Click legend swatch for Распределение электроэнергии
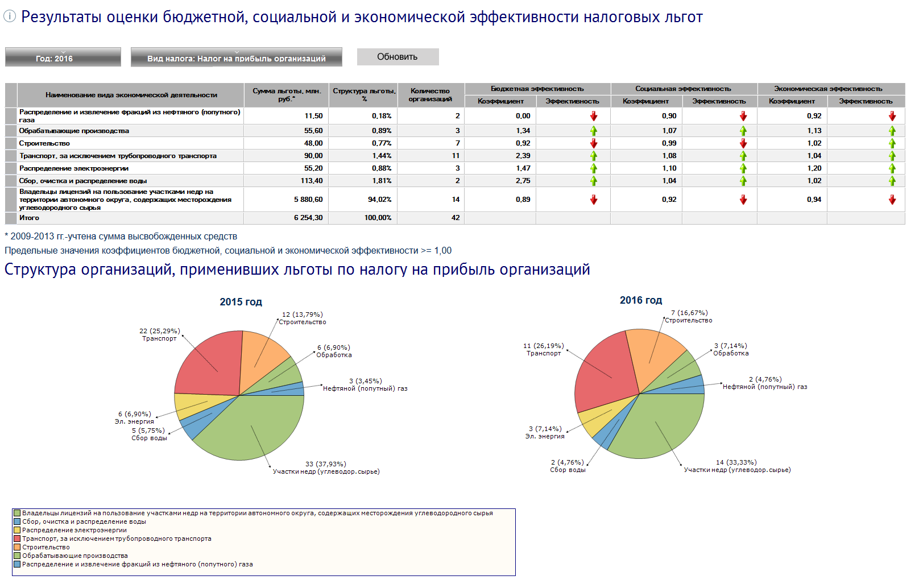Image resolution: width=919 pixels, height=588 pixels. 17,530
